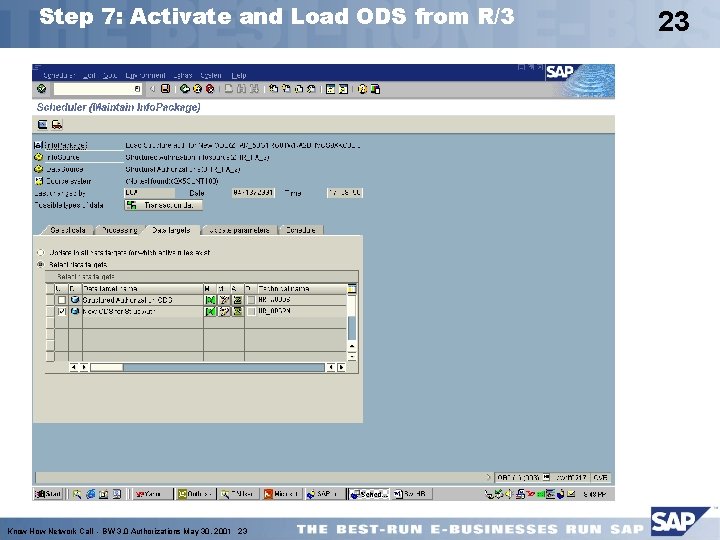This screenshot has height=540, width=720.
Task: Click the horizontal scrollbar thumb in table
Action: pyautogui.click(x=107, y=367)
